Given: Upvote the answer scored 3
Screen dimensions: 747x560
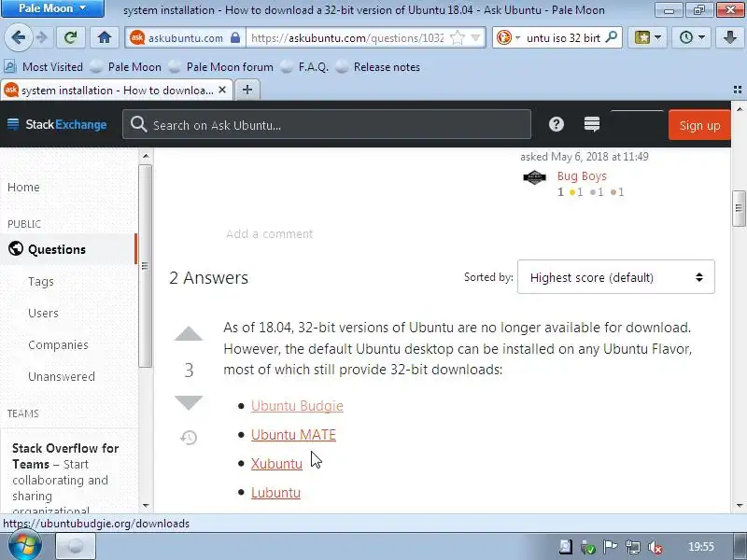Looking at the screenshot, I should (x=189, y=334).
